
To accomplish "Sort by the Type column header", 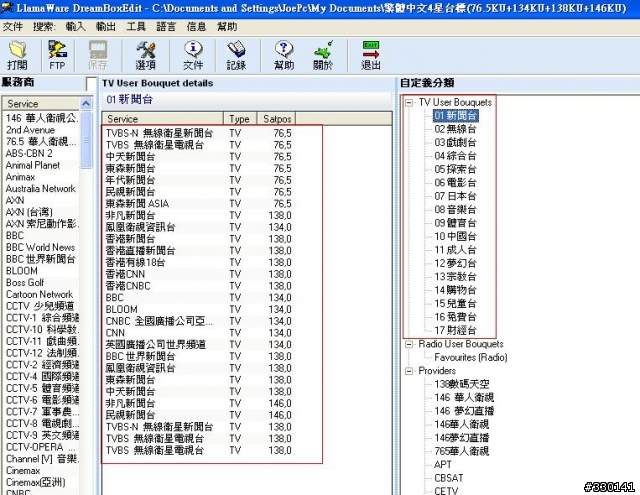I will [240, 119].
